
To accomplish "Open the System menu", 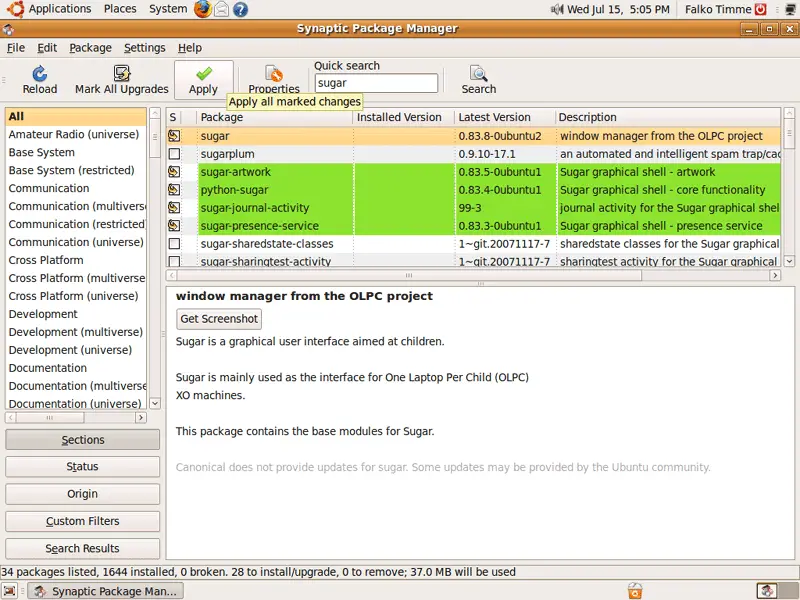I will [168, 9].
